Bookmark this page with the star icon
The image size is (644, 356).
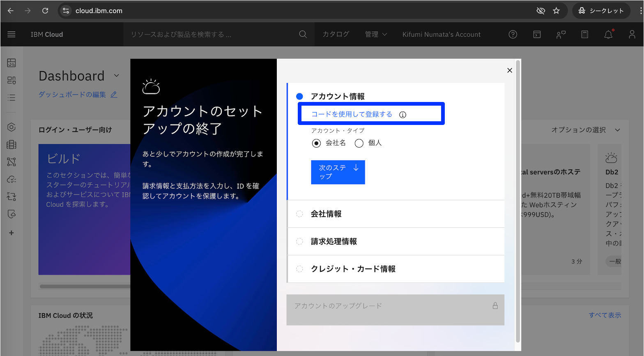(x=557, y=11)
